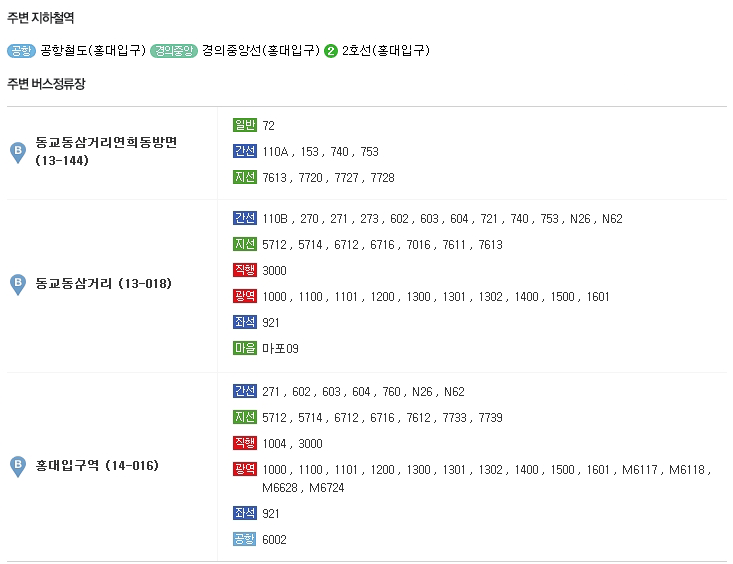Click the light blue 공항 badge next to 6002
This screenshot has height=564, width=733.
(244, 539)
